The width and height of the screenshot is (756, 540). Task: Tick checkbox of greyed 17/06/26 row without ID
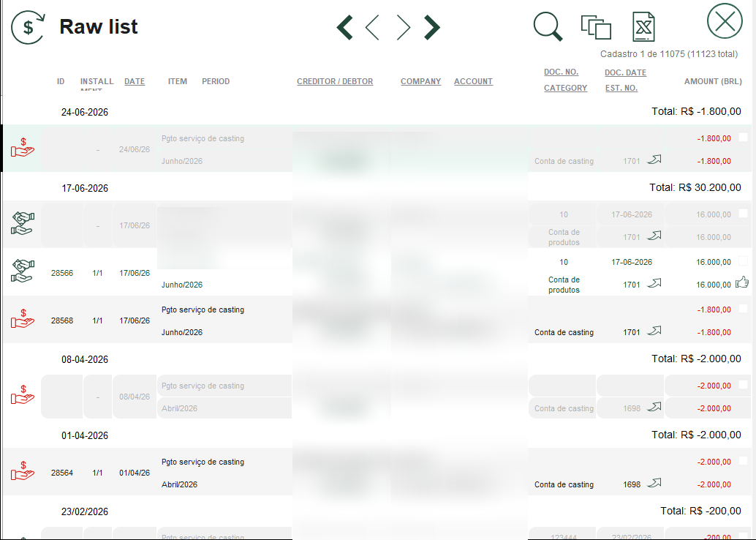pyautogui.click(x=743, y=214)
